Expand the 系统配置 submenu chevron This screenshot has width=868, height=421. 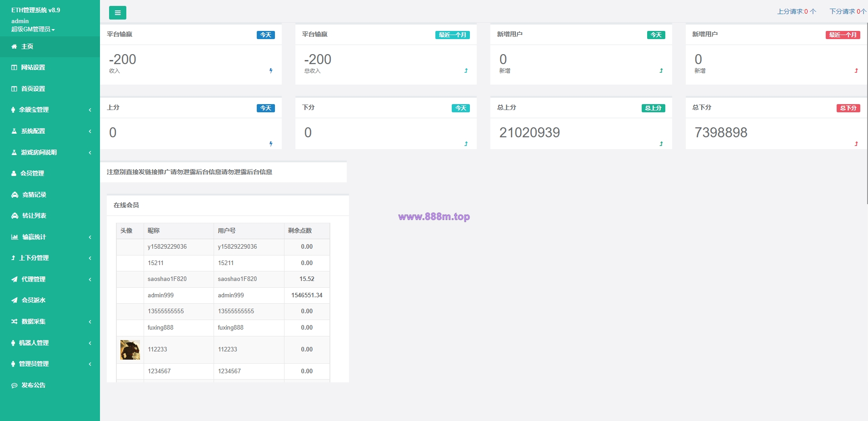pos(90,131)
